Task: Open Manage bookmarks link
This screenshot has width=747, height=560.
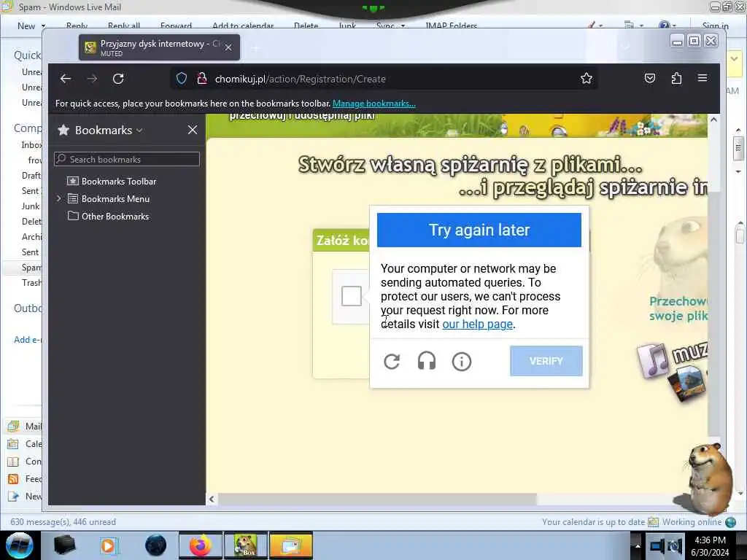Action: click(x=374, y=104)
